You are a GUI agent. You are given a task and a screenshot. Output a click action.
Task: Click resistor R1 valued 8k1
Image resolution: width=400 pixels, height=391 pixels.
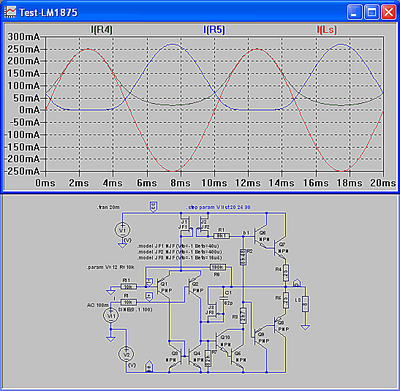[x=221, y=236]
